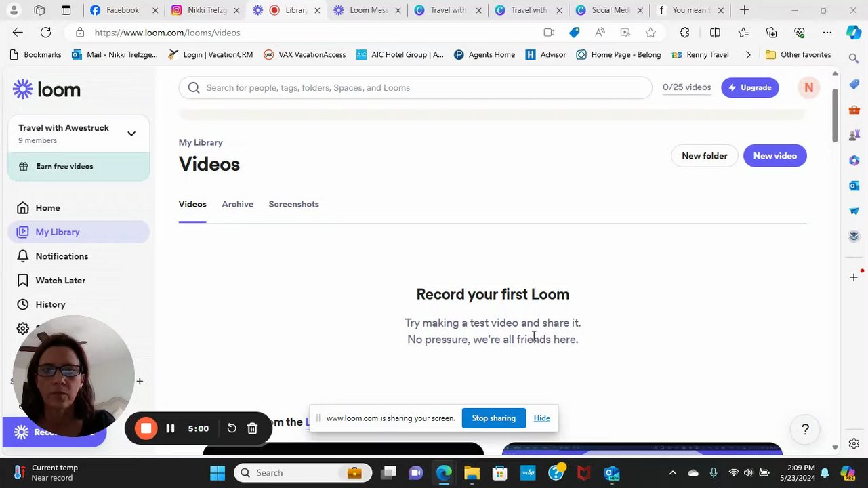Stop the Loom recording with red button

pos(146,428)
